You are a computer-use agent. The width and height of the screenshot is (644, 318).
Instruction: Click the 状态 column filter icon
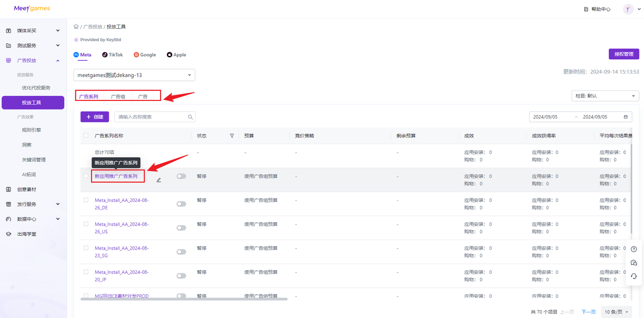coord(232,136)
